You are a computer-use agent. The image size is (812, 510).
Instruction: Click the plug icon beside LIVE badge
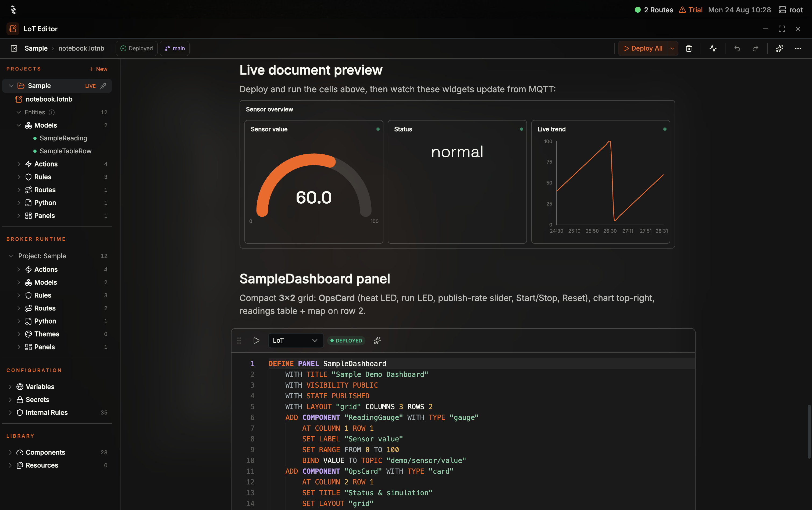(104, 86)
